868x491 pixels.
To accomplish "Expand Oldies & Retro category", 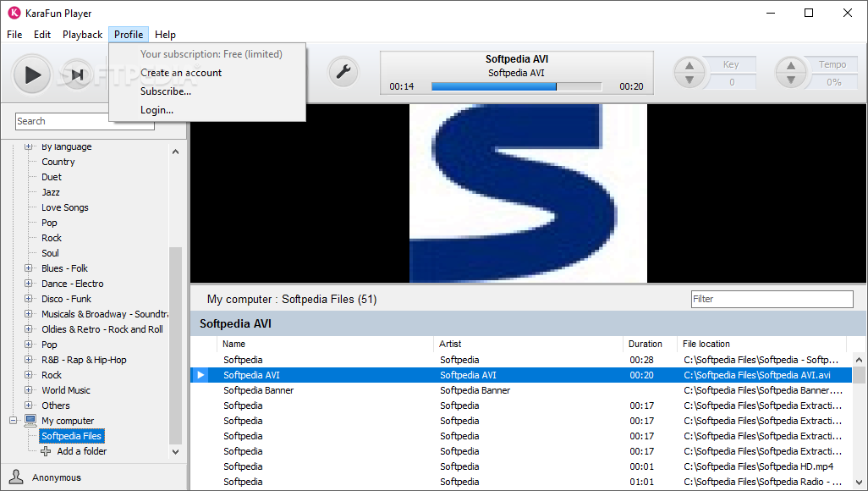I will (28, 329).
